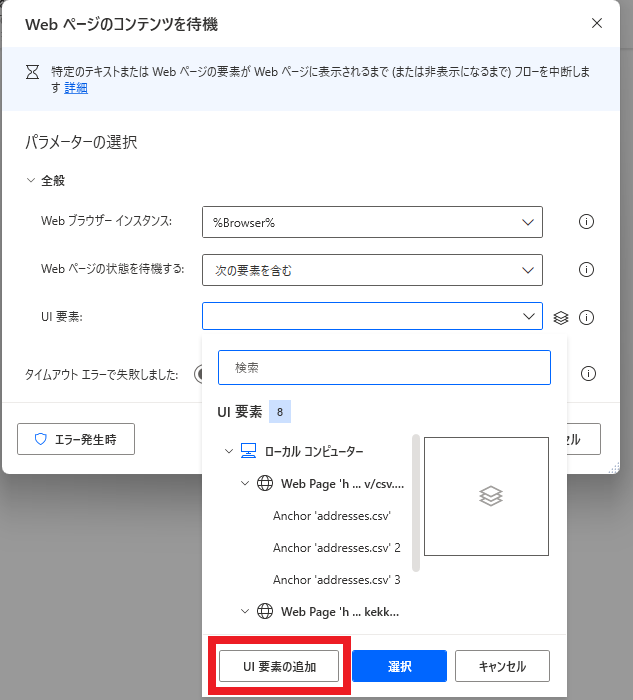This screenshot has height=700, width=633.
Task: Click info icon beside UI 要素 field
Action: [587, 318]
